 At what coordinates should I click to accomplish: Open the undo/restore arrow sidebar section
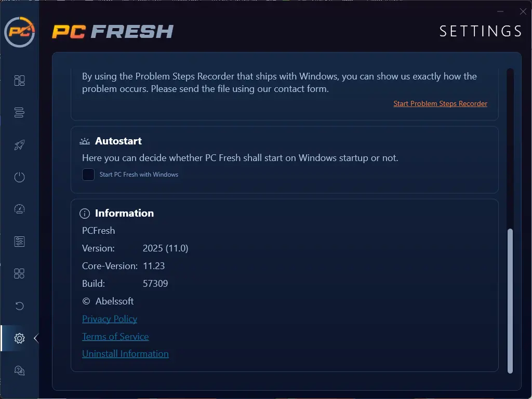click(19, 306)
